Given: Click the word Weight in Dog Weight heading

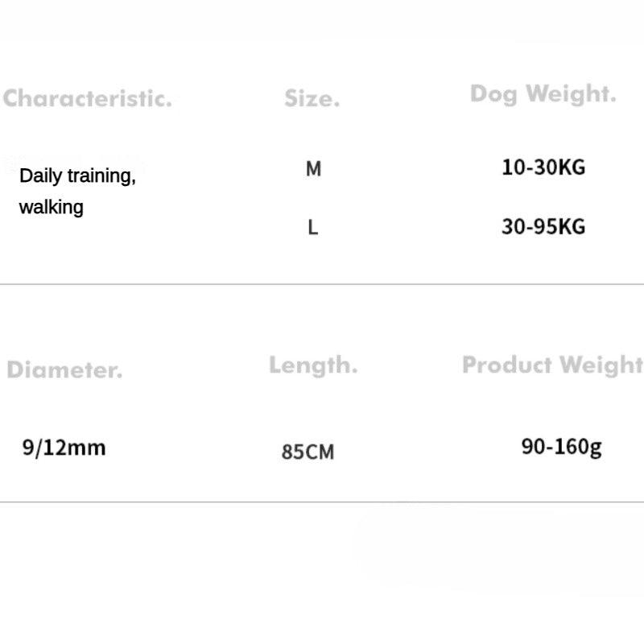Looking at the screenshot, I should (572, 93).
